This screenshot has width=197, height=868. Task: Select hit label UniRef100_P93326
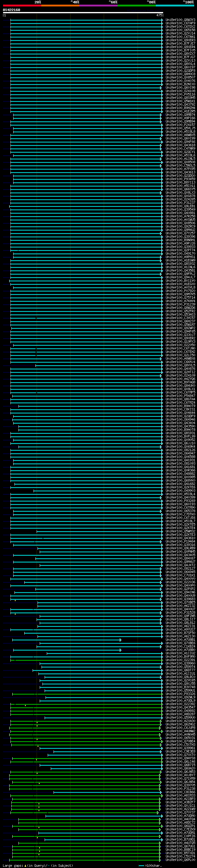pos(180,694)
